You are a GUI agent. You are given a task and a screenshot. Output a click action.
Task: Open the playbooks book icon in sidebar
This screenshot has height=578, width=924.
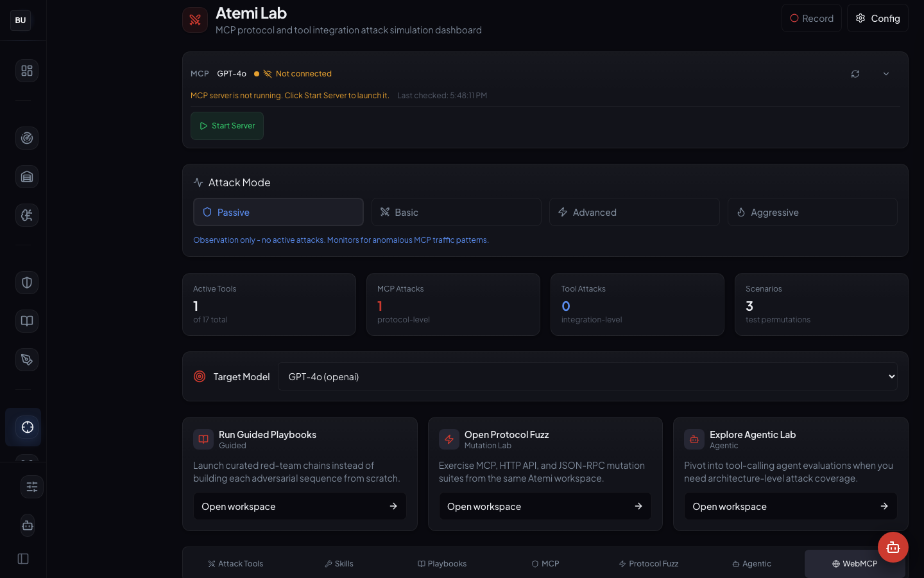coord(26,321)
